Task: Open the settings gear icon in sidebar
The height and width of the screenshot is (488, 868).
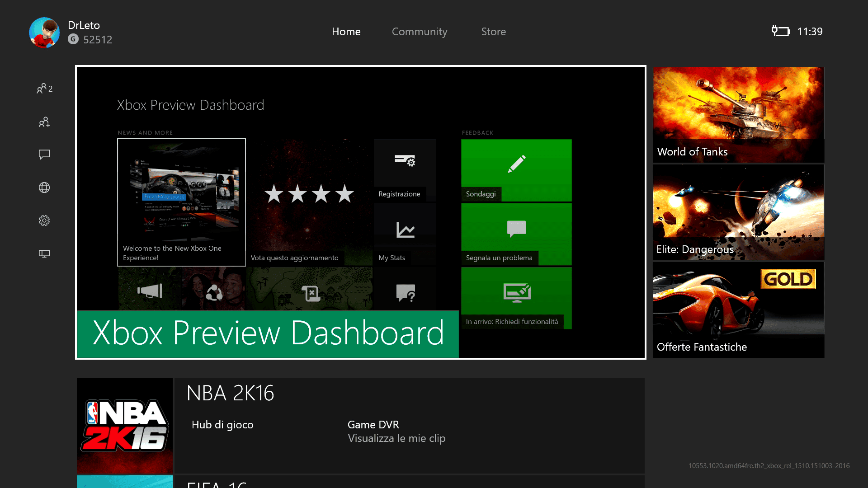Action: (44, 221)
